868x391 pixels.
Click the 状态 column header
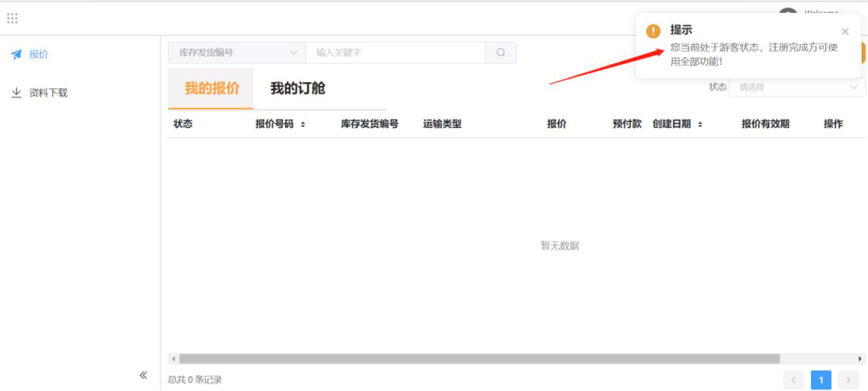pos(182,124)
